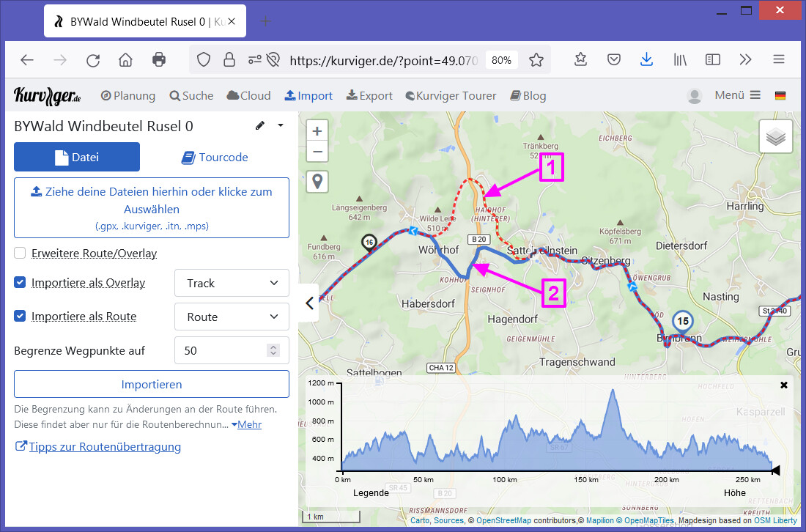
Task: Open the Export menu item
Action: (369, 96)
